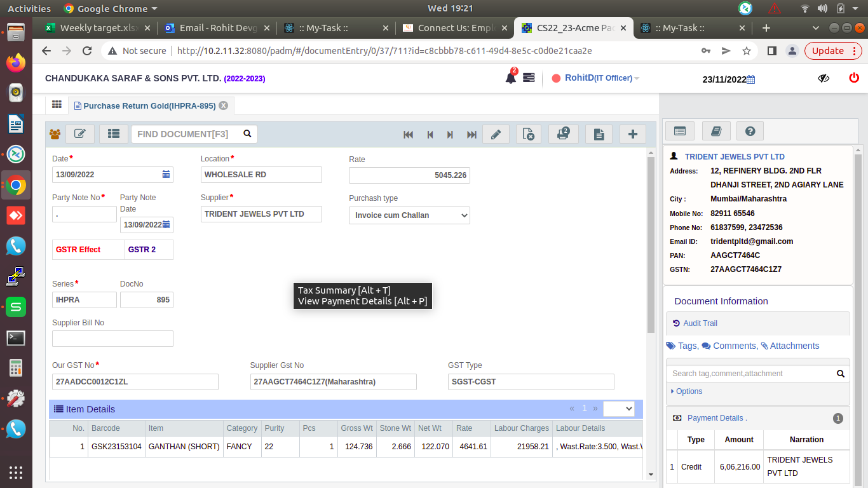This screenshot has height=488, width=868.
Task: Click Item Details next page arrow
Action: [x=595, y=409]
